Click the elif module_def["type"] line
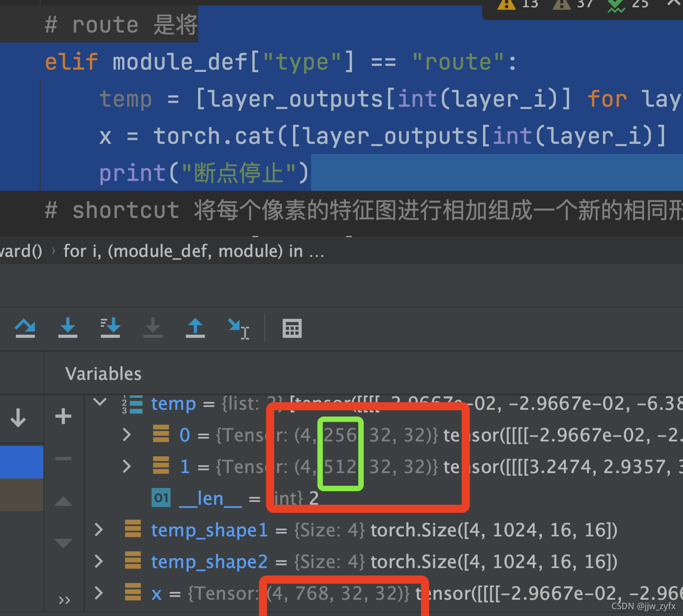The image size is (683, 616). [x=280, y=62]
